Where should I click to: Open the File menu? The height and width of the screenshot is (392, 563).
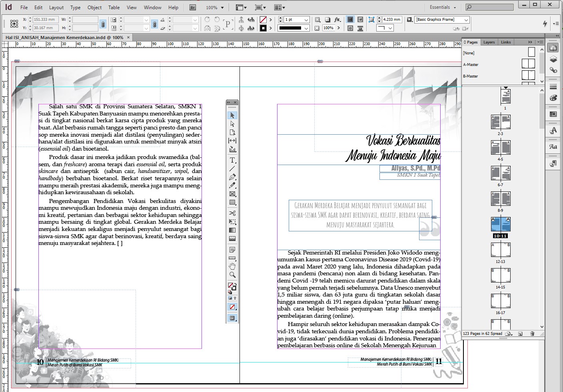[x=24, y=8]
